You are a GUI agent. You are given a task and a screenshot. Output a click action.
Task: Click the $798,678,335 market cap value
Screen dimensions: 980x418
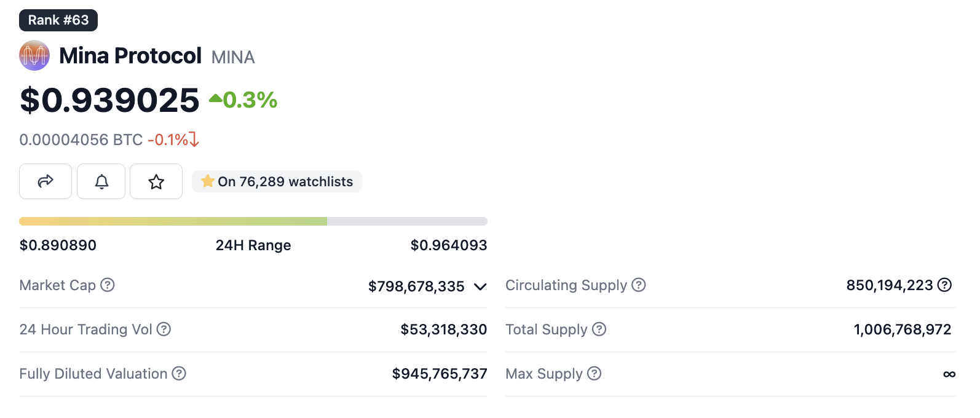pos(416,286)
